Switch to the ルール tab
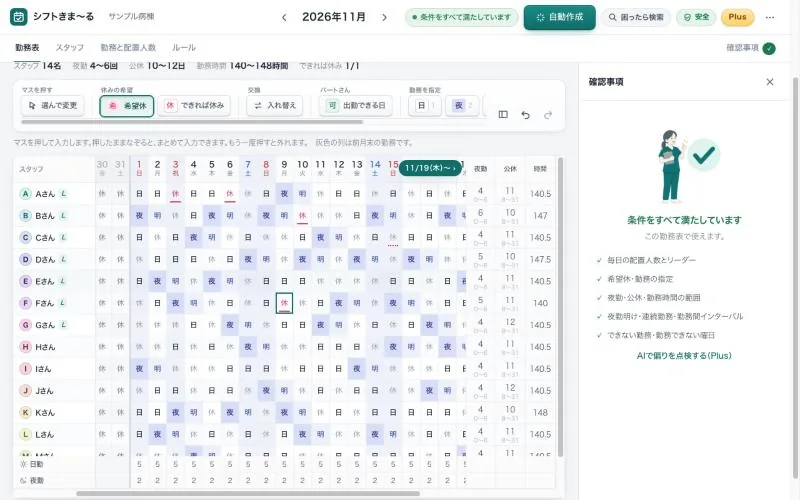Viewport: 800px width, 500px height. point(184,47)
